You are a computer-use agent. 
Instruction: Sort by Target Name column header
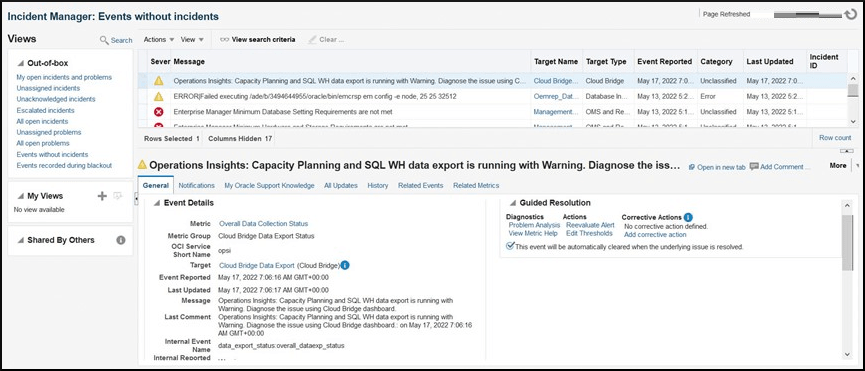[x=556, y=62]
